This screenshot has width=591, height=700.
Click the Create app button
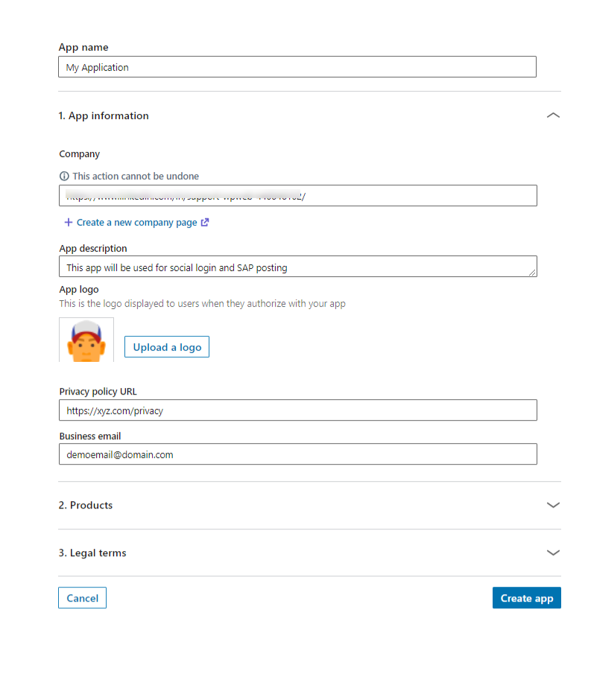[526, 597]
